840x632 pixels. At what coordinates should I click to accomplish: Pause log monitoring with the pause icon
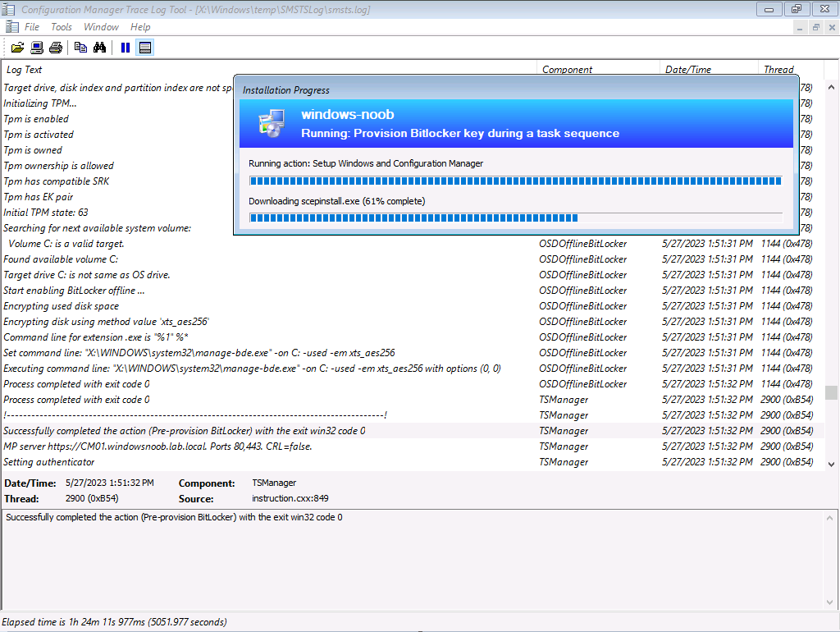pos(126,48)
